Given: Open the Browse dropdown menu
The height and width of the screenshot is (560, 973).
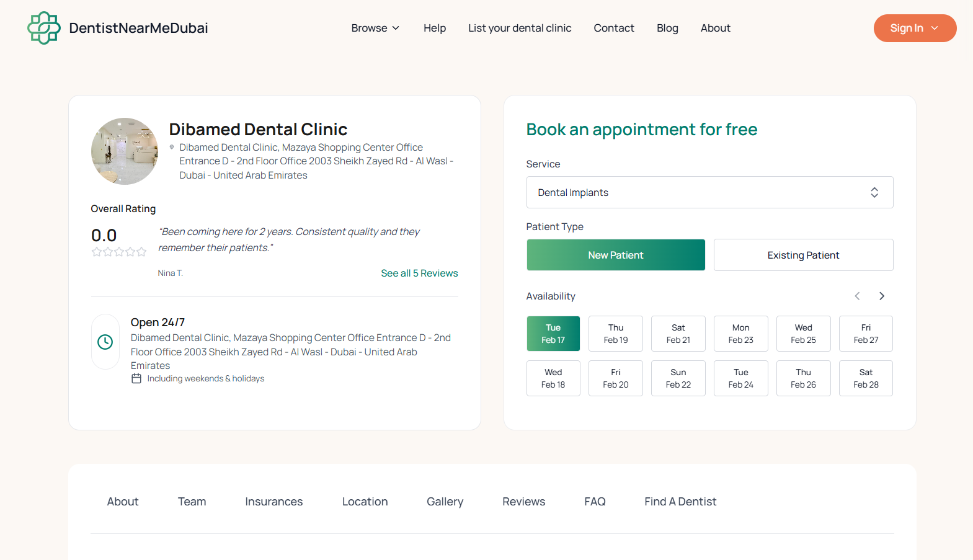Looking at the screenshot, I should (375, 28).
